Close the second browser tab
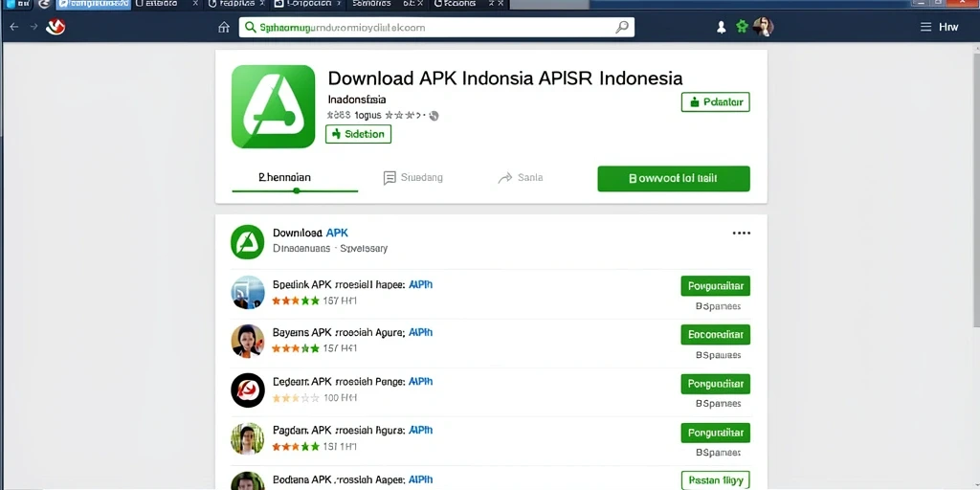The image size is (980, 490). pyautogui.click(x=195, y=4)
